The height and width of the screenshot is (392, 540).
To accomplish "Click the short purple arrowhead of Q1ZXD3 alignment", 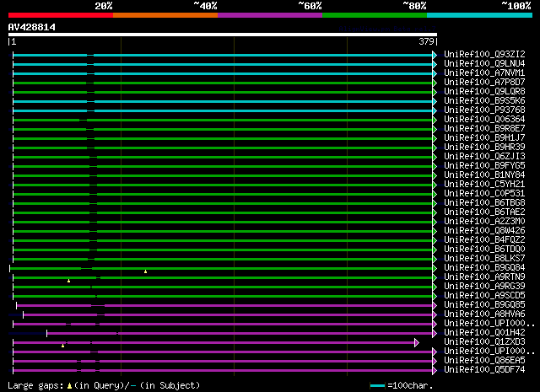I will 417,343.
